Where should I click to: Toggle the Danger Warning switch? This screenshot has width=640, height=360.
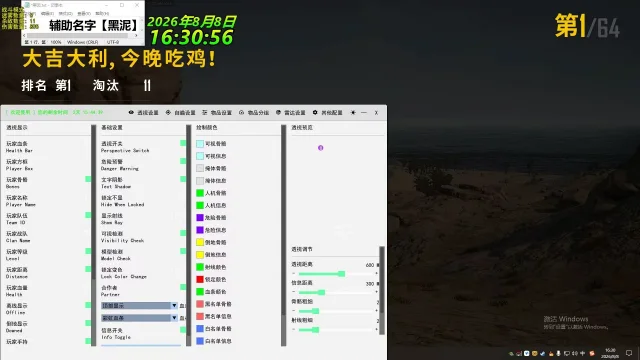tap(183, 161)
